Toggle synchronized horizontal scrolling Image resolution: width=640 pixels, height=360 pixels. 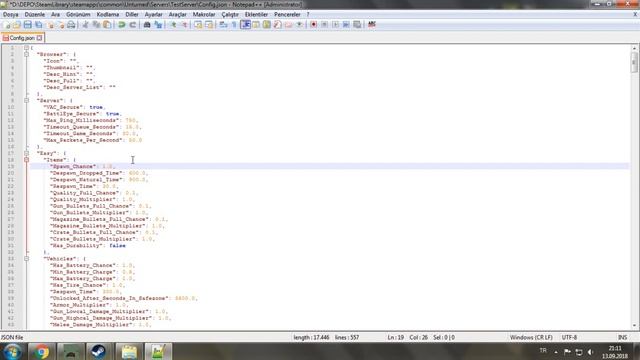(209, 25)
